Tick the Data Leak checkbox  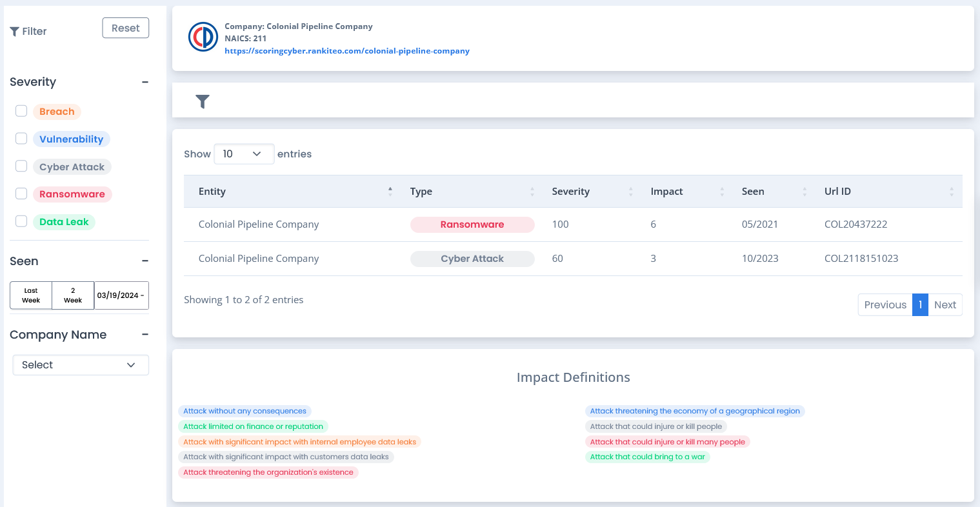21,221
